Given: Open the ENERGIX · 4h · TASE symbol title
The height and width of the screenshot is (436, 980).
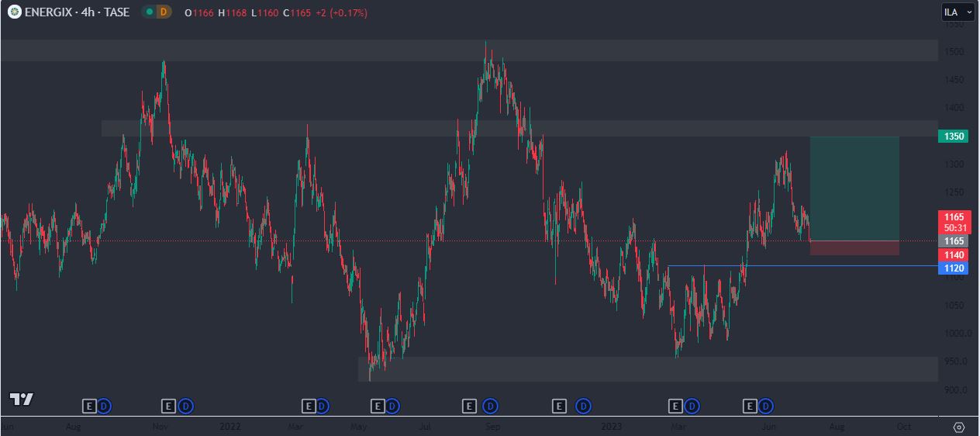Looking at the screenshot, I should click(x=77, y=12).
